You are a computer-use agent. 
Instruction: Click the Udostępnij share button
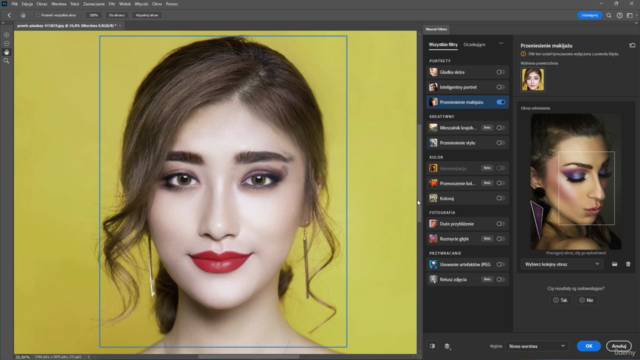click(589, 15)
